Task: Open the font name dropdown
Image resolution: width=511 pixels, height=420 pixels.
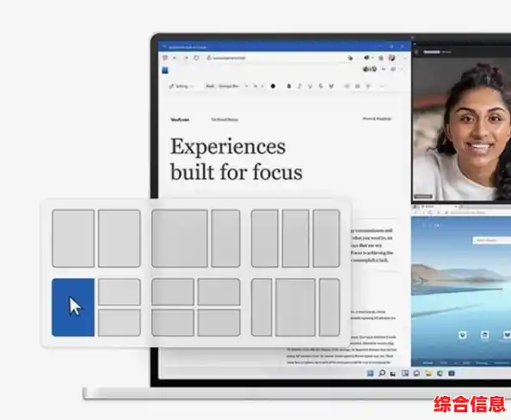Action: click(233, 86)
